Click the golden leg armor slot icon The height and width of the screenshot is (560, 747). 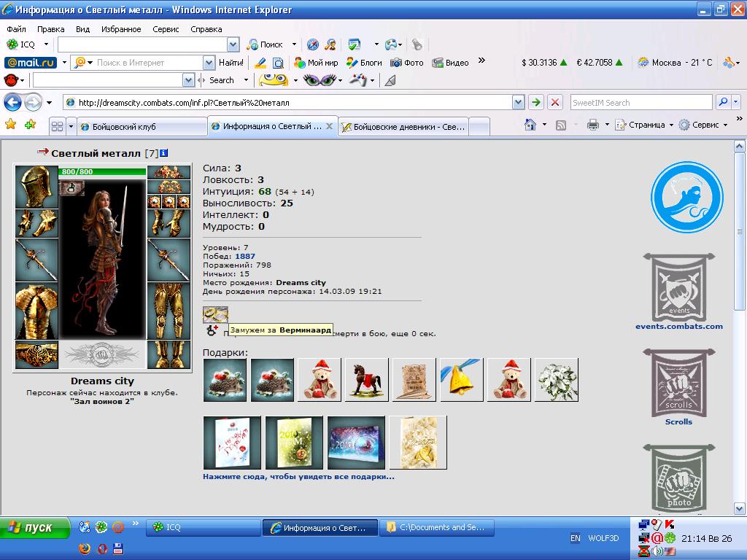[169, 311]
